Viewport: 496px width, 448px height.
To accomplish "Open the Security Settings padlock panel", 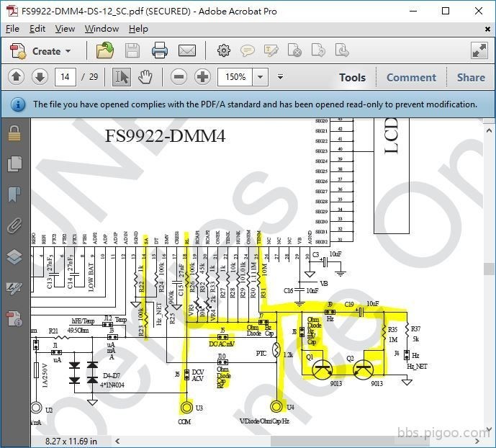I will click(14, 133).
